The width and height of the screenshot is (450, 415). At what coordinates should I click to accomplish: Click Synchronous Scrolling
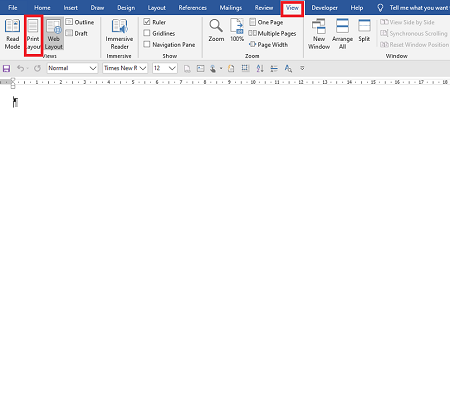point(414,33)
